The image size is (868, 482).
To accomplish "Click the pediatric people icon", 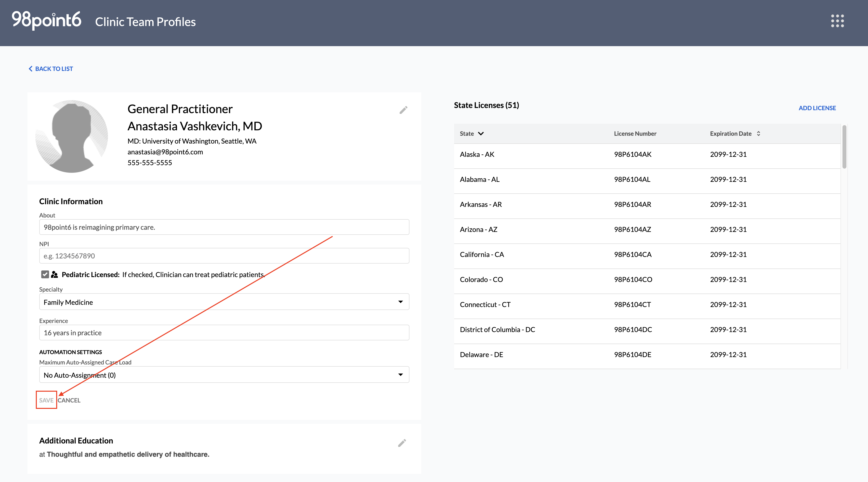I will [54, 274].
